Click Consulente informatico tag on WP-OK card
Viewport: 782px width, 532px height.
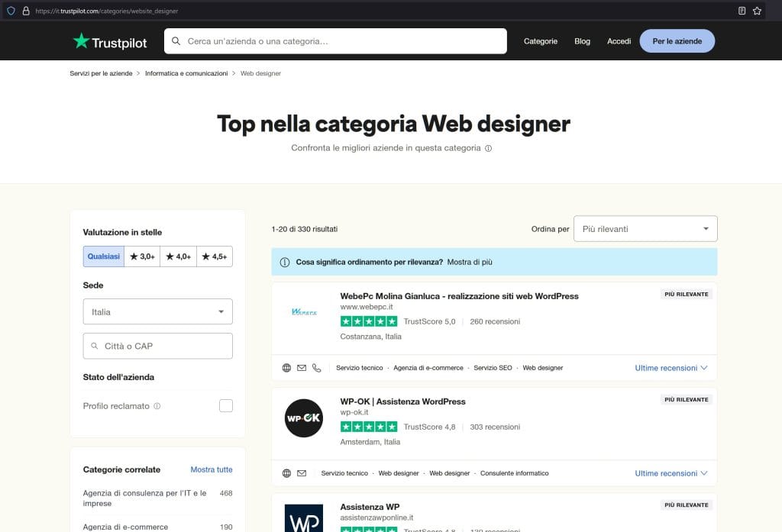[514, 473]
